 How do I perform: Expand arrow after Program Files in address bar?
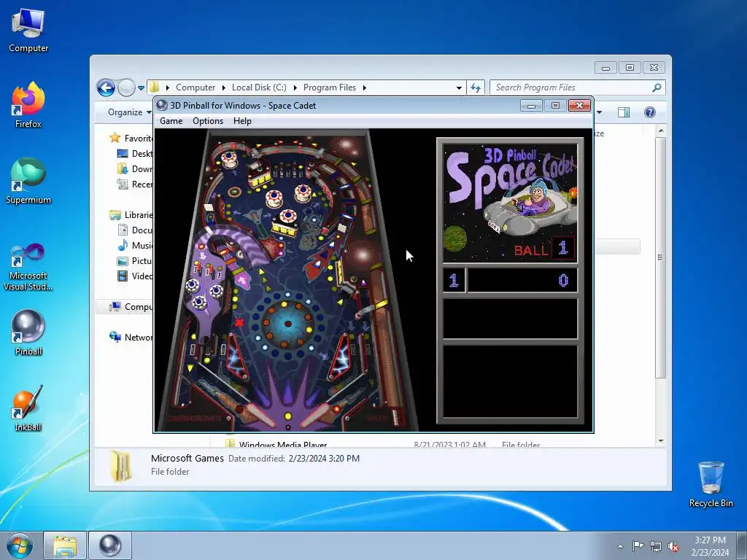pos(365,87)
